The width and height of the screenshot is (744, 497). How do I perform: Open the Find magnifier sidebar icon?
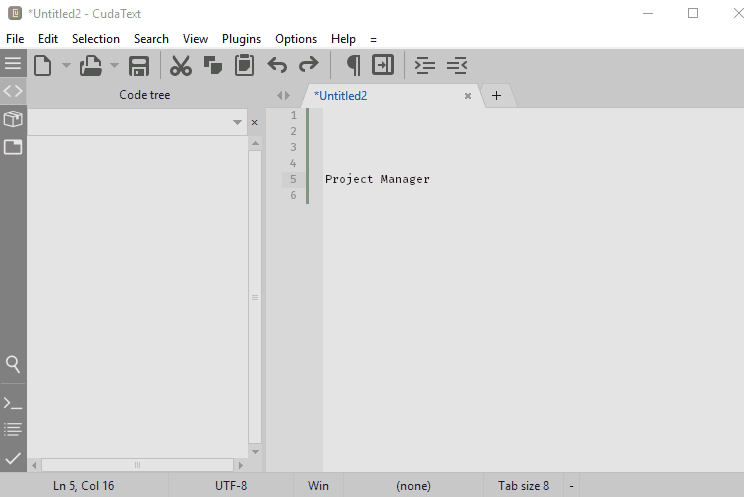(x=13, y=363)
